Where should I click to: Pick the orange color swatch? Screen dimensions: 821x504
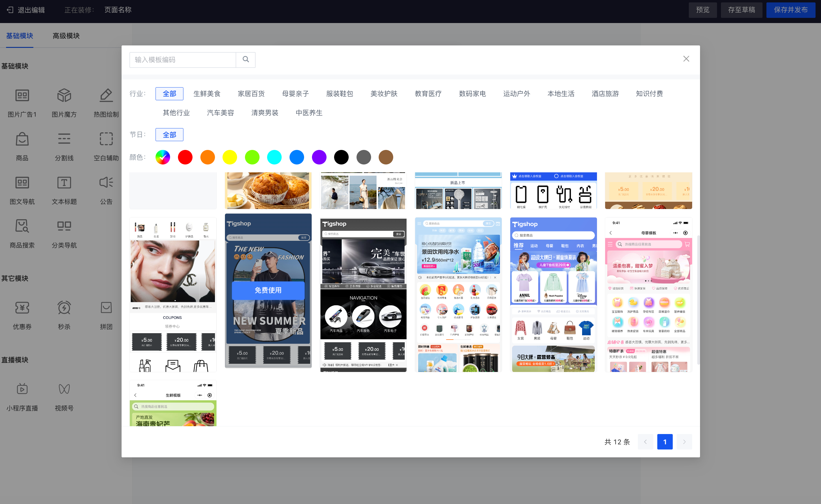click(x=207, y=157)
